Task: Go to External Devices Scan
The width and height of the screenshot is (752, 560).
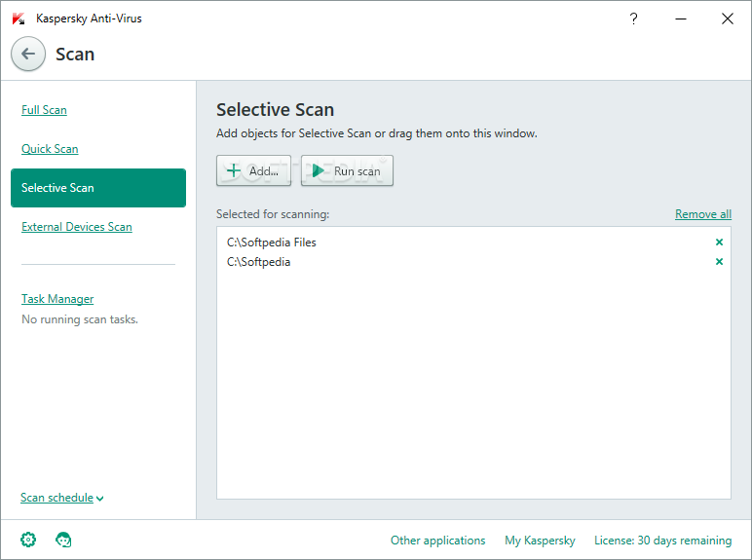Action: click(76, 227)
